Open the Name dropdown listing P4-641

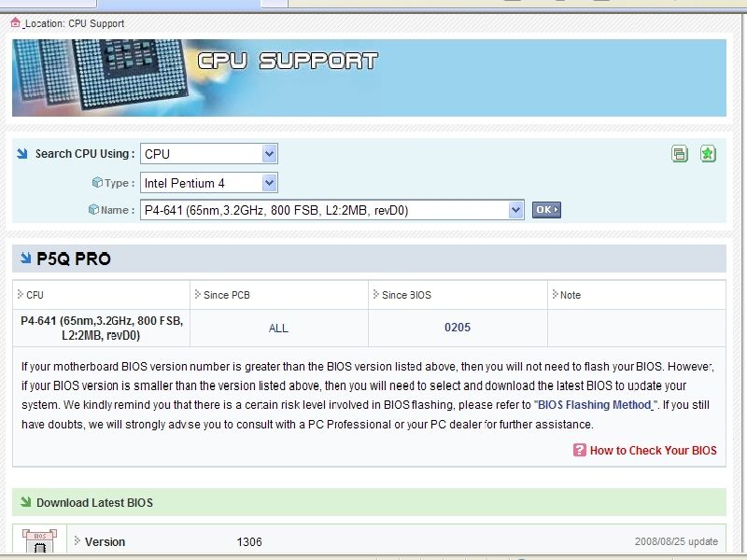click(x=332, y=210)
